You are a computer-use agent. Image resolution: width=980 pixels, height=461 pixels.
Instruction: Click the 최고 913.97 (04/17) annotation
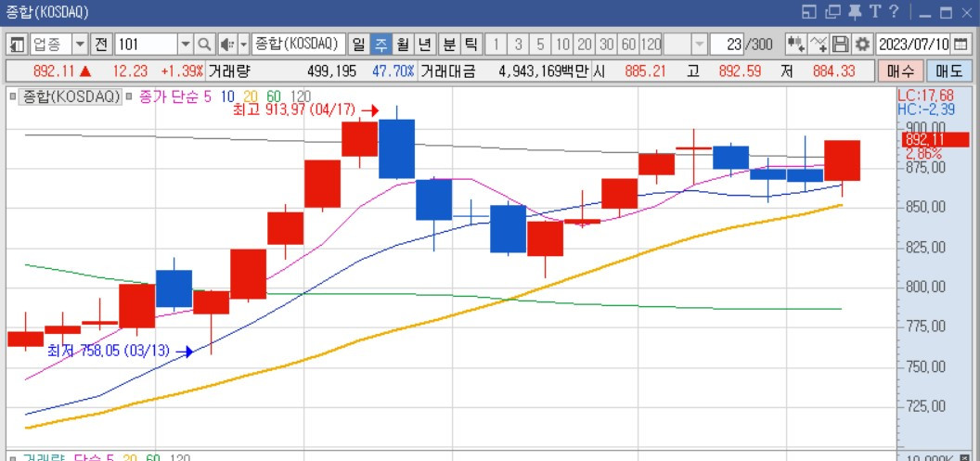coord(294,110)
